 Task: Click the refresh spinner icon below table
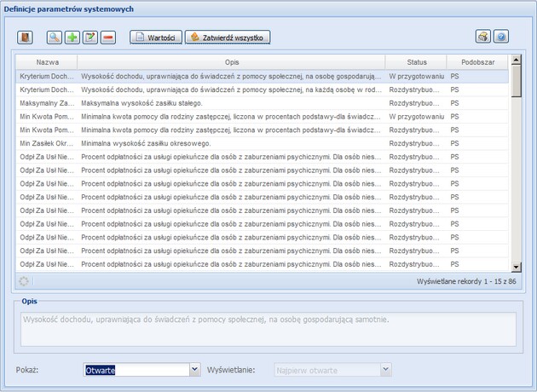[x=24, y=281]
